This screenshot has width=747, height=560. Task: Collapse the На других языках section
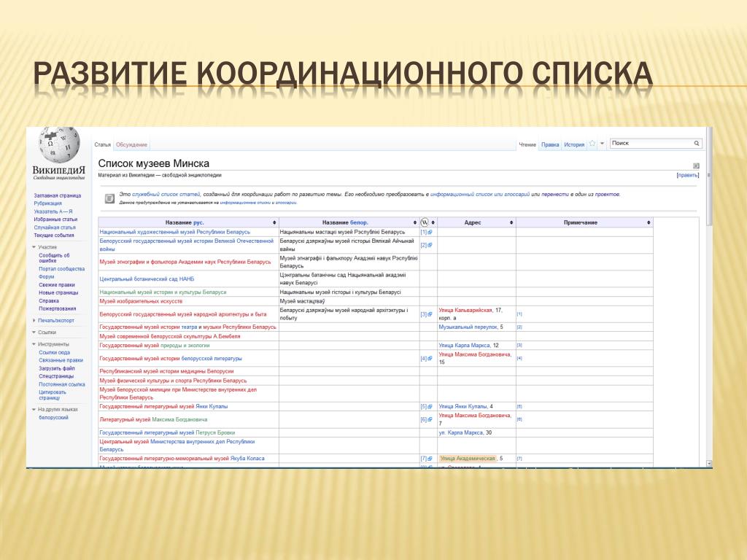[34, 410]
